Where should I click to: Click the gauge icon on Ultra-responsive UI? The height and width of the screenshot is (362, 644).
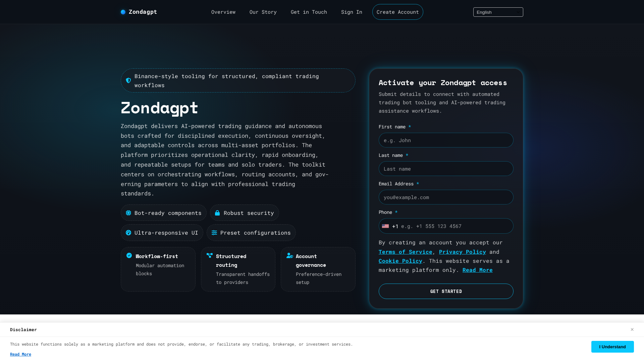[x=128, y=233]
